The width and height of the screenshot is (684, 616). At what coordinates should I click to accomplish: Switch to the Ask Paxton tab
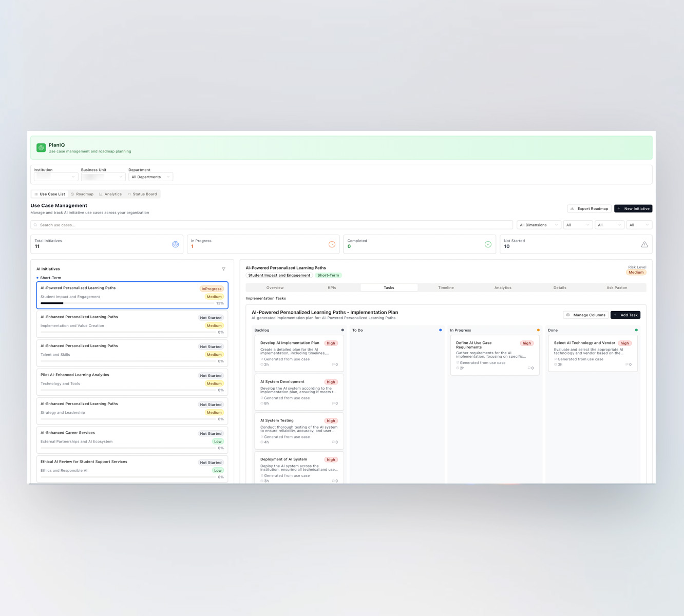[x=616, y=287]
